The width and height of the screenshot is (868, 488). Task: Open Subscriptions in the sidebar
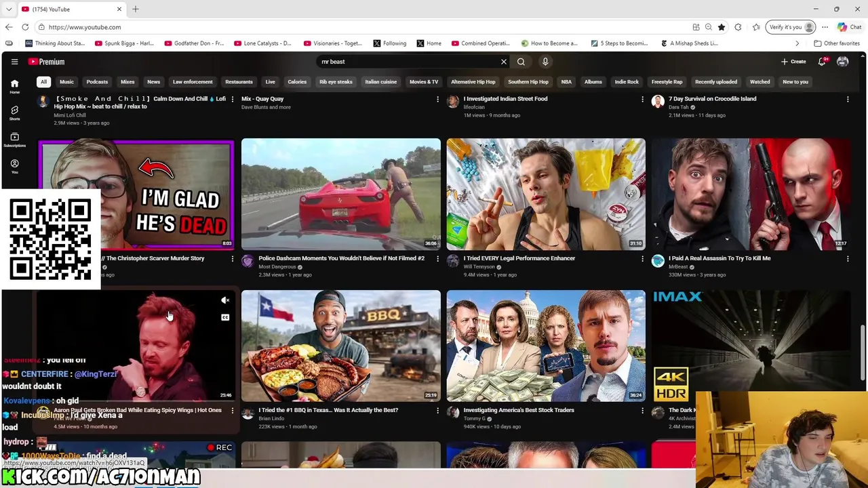tap(14, 140)
